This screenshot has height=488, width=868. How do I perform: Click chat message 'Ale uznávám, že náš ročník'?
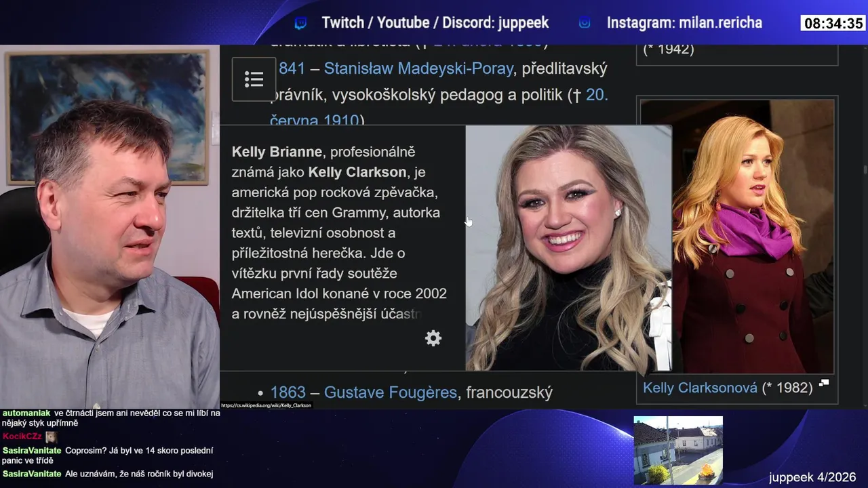point(139,474)
